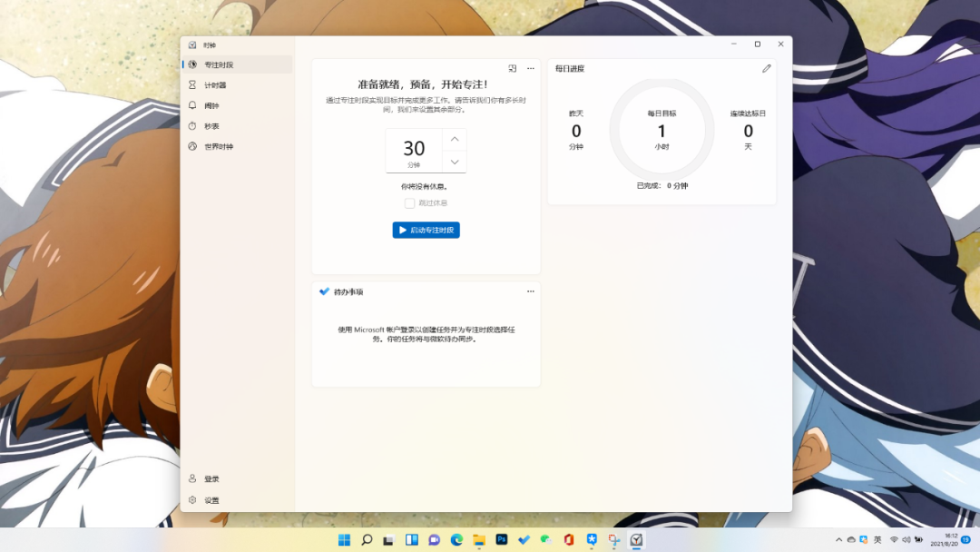Click the 你将没有休息 text

425,186
